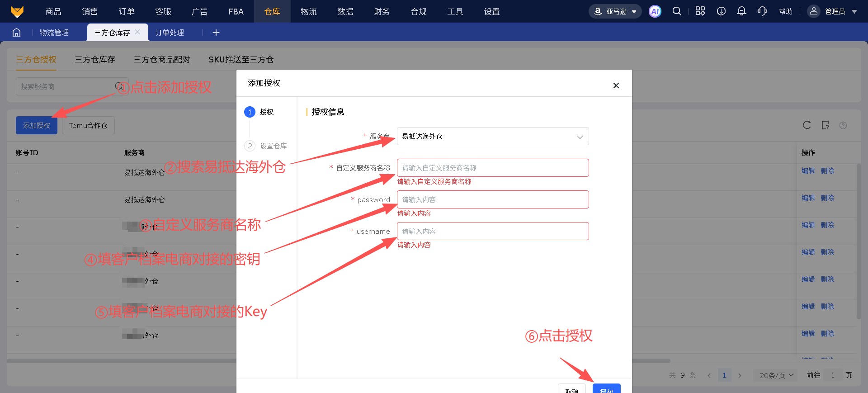Click the table horizontal scrollbar

[338, 361]
